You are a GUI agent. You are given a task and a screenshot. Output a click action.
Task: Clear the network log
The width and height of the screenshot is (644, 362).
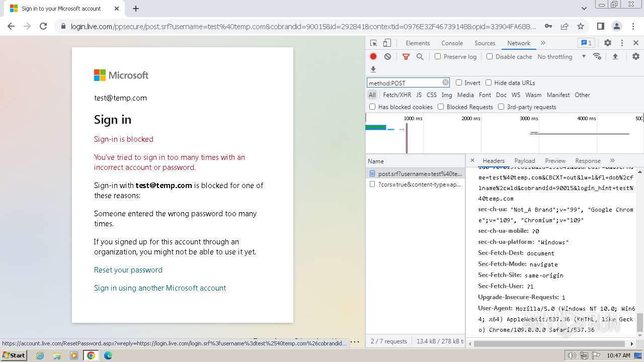(x=387, y=57)
